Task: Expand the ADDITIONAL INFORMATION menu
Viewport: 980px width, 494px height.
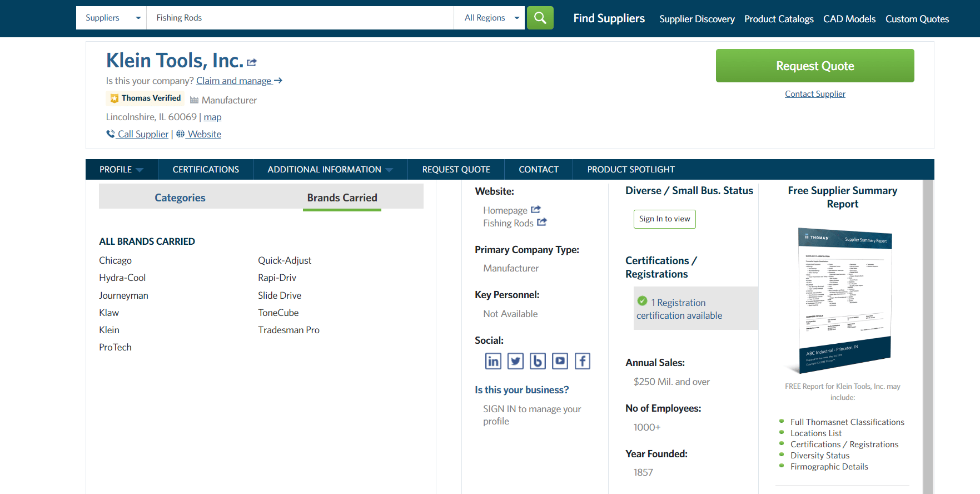Action: (389, 170)
